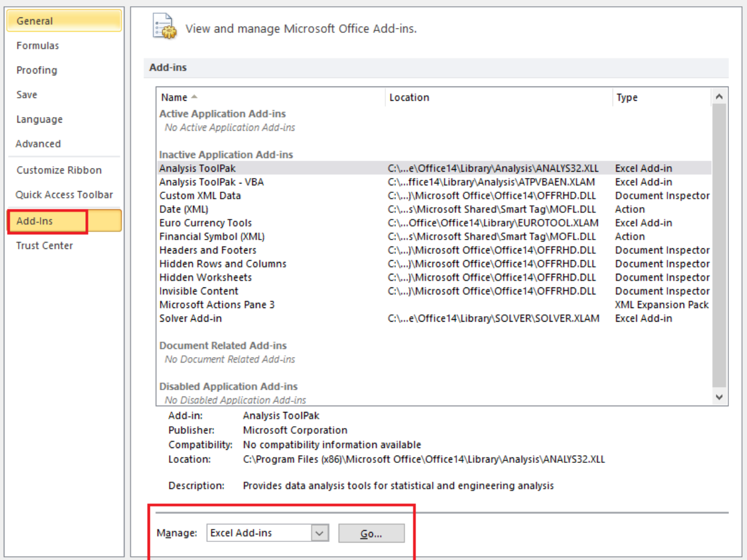Go to the Language settings
Image resolution: width=747 pixels, height=560 pixels.
[39, 119]
